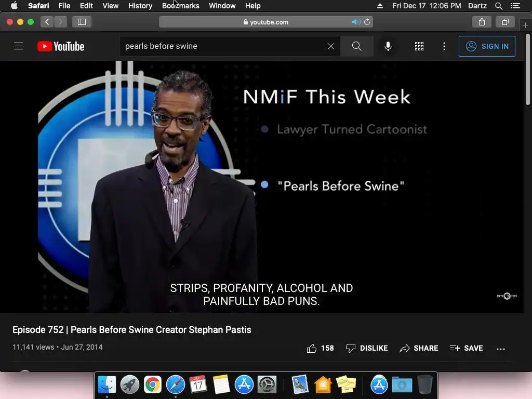Click the 11,141 views date text

(58, 347)
